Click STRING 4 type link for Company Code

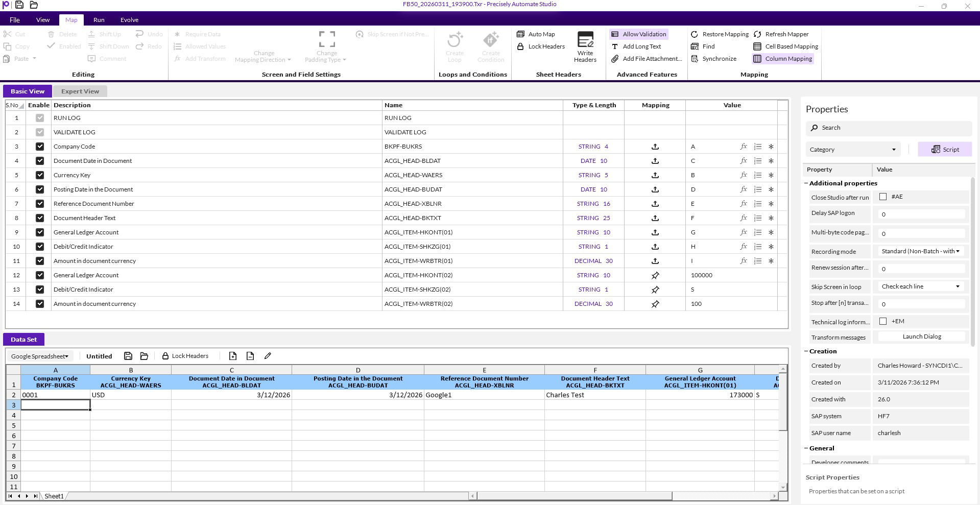[x=593, y=147]
